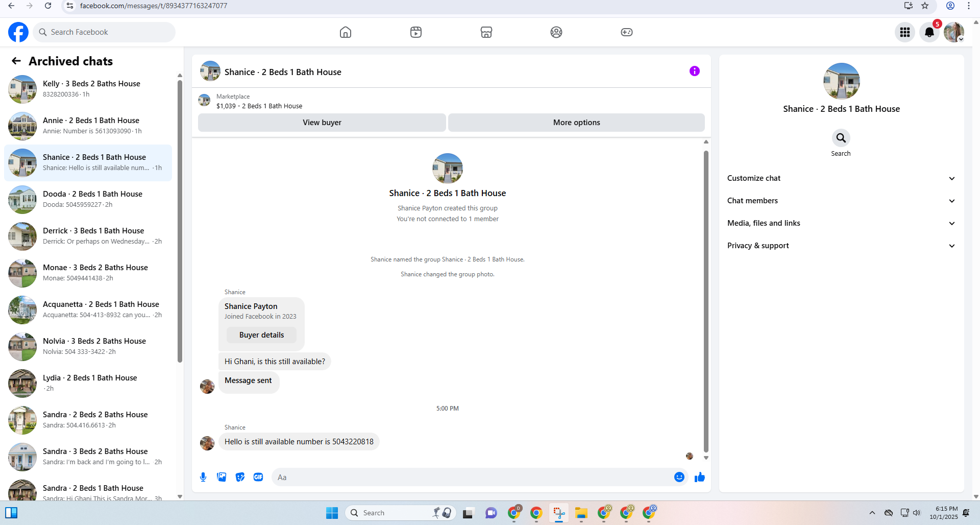
Task: Click the browser address bar URL
Action: (154, 6)
